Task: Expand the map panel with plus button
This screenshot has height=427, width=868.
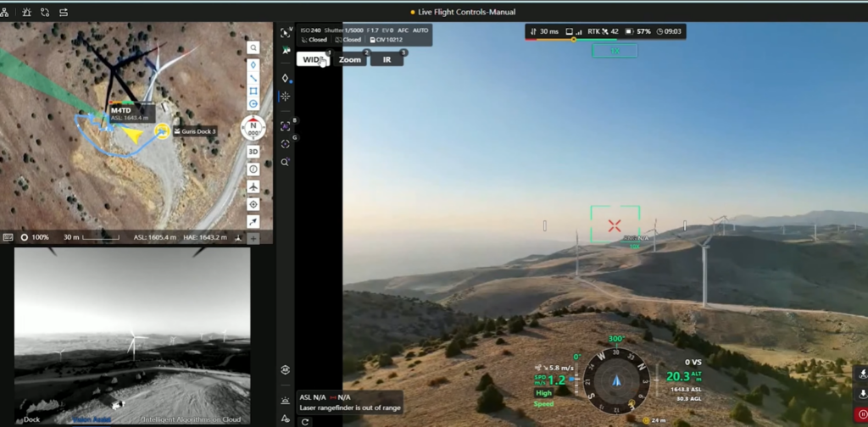Action: tap(253, 238)
